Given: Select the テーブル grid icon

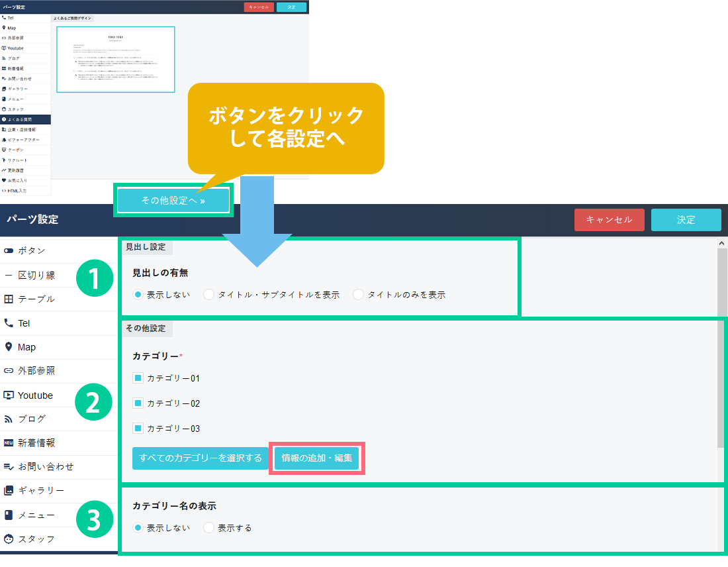Looking at the screenshot, I should click(9, 299).
